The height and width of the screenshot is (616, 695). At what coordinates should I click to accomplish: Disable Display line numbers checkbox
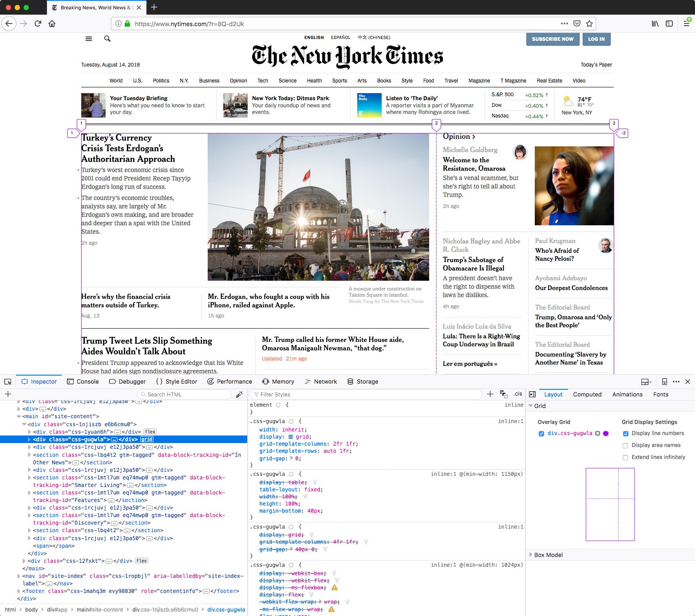point(626,433)
